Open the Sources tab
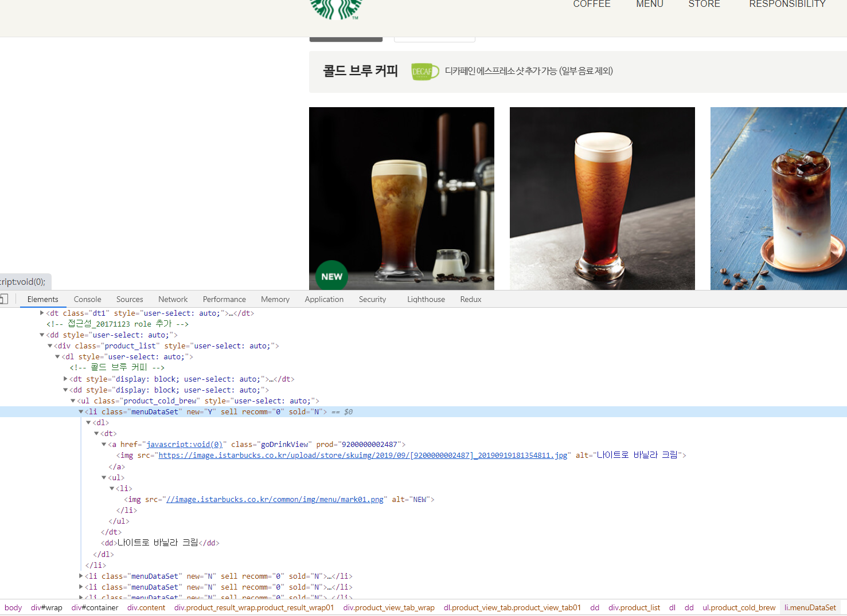 [x=130, y=299]
